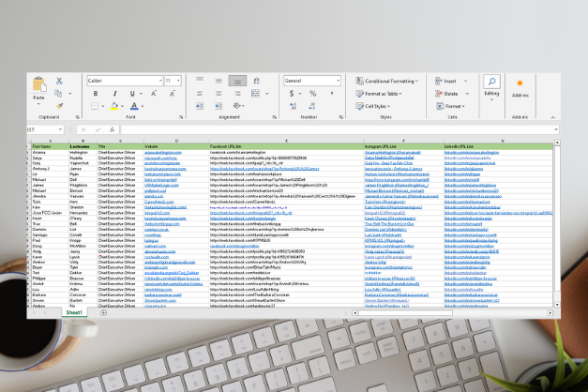Image resolution: width=588 pixels, height=392 pixels.
Task: Toggle Align Left for the cell
Action: (200, 94)
